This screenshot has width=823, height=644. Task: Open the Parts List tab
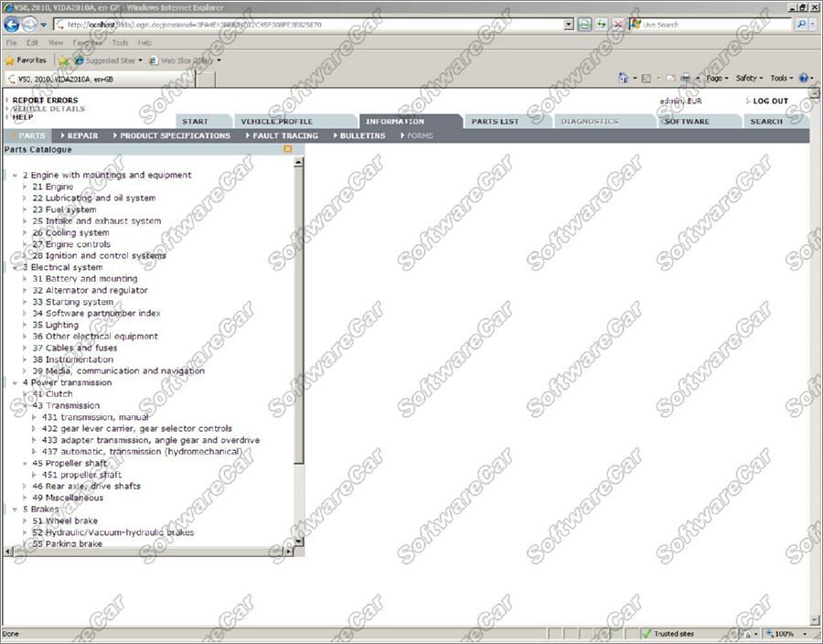click(x=495, y=122)
